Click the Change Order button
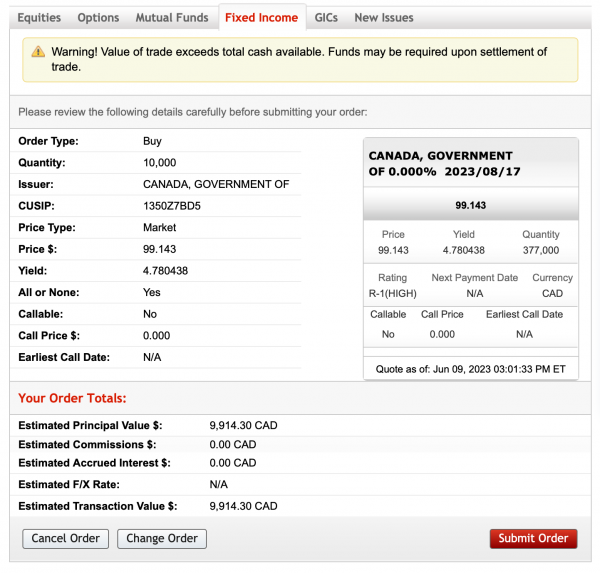600x573 pixels. [x=162, y=539]
